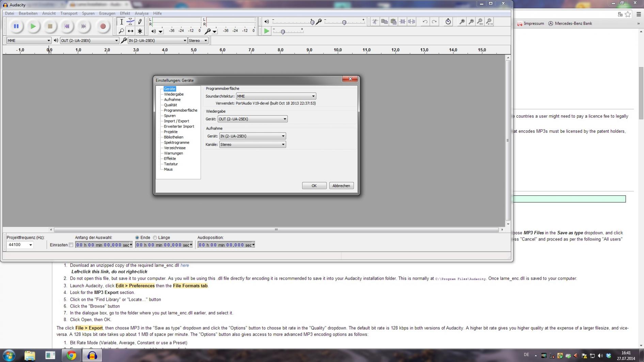Select the Envelope tool
Screen dimensions: 644x362
(130, 22)
